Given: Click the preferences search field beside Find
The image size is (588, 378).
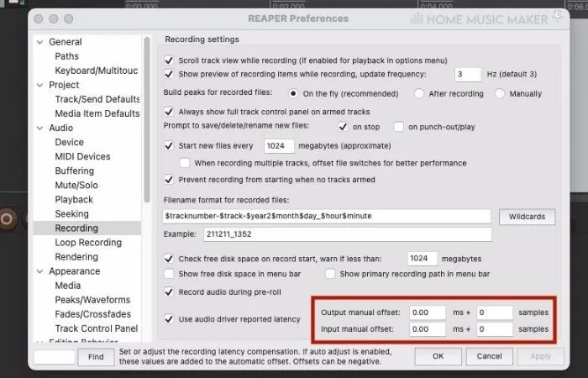Looking at the screenshot, I should coord(55,357).
